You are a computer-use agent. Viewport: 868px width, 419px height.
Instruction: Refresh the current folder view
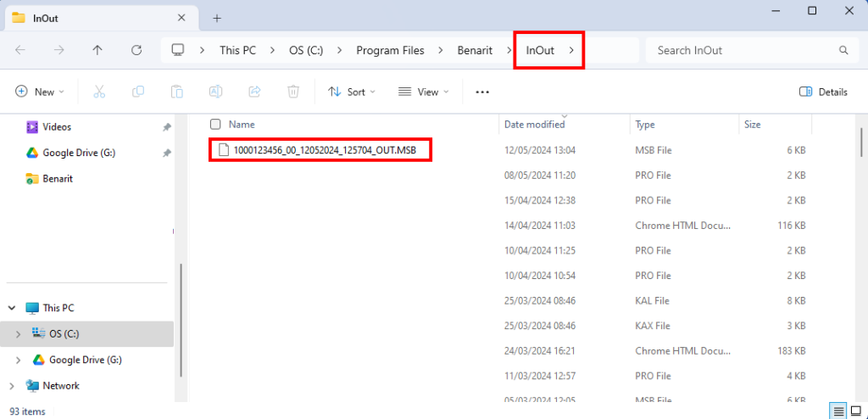click(x=136, y=50)
